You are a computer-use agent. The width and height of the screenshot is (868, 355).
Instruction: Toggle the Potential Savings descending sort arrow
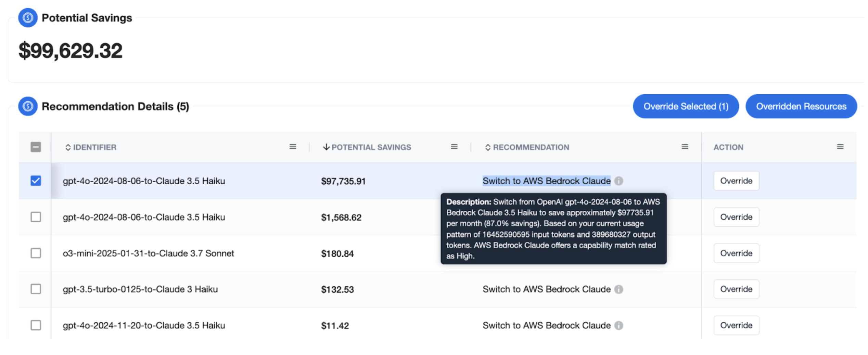(x=326, y=147)
